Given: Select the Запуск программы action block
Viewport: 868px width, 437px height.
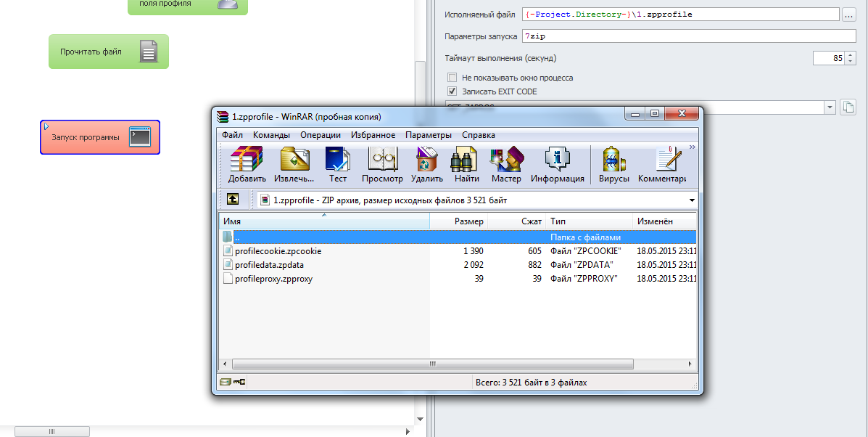Looking at the screenshot, I should [100, 136].
